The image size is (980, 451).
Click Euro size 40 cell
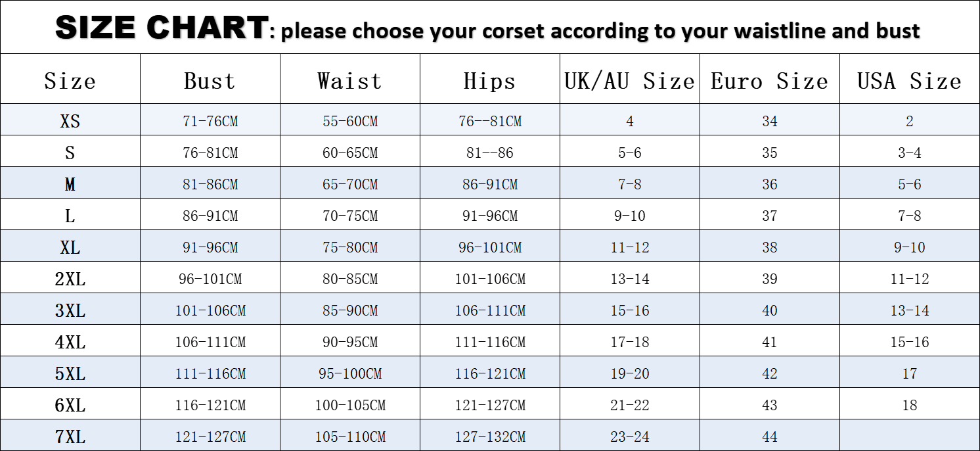[770, 310]
